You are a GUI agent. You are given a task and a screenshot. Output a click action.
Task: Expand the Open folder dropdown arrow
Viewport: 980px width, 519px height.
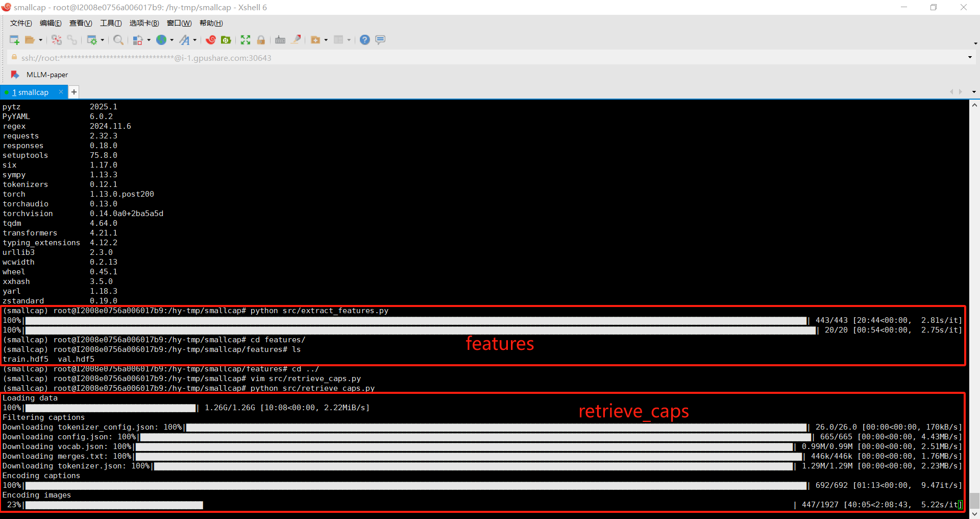coord(41,40)
